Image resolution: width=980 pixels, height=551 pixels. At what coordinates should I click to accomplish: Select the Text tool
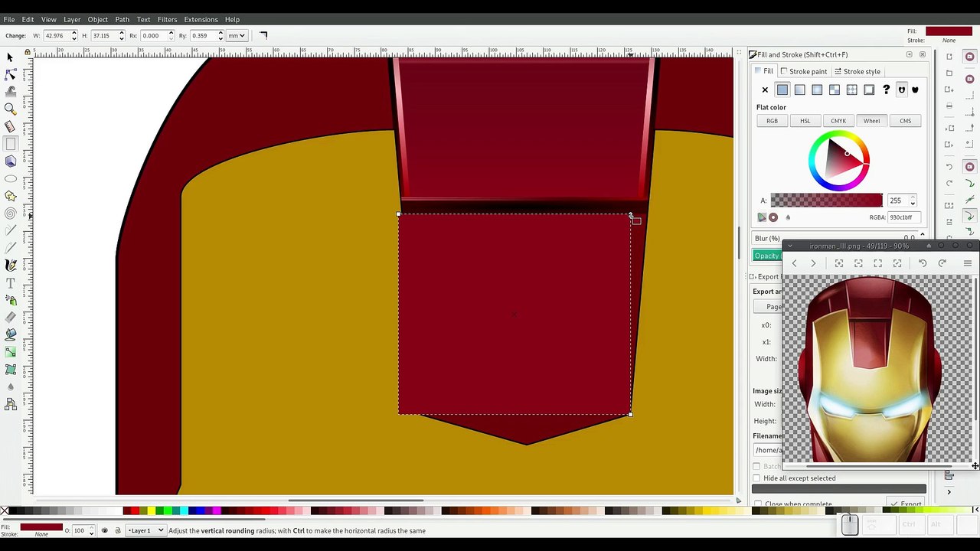10,282
